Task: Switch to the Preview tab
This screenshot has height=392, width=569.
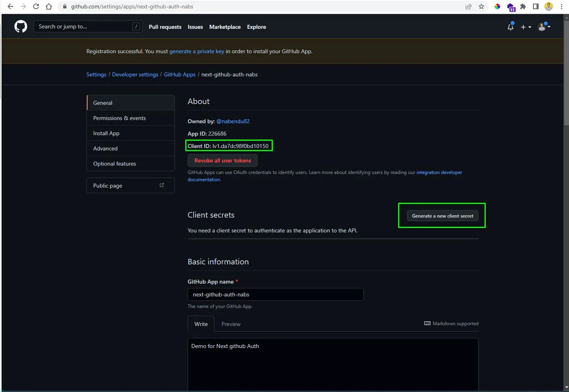Action: [x=231, y=324]
